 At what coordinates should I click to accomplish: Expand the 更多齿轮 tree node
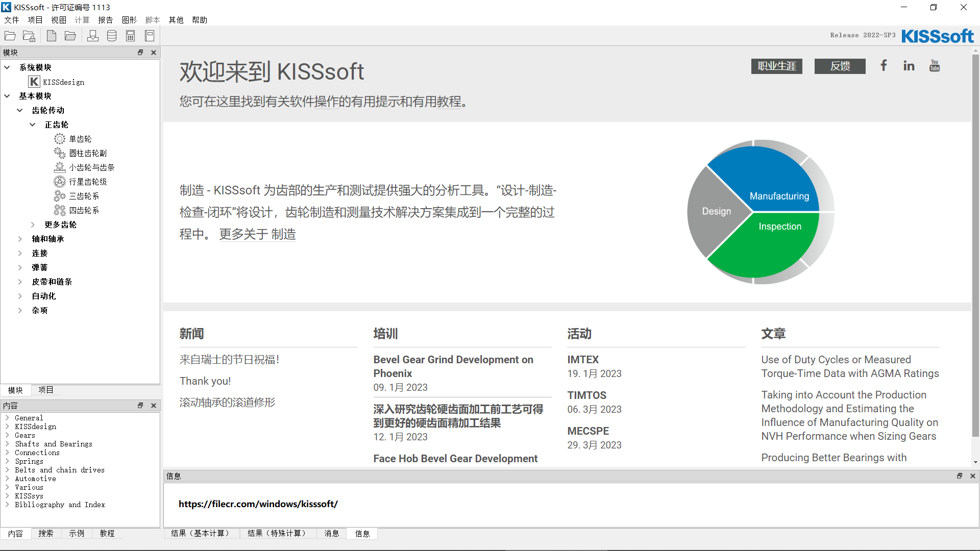click(x=33, y=224)
